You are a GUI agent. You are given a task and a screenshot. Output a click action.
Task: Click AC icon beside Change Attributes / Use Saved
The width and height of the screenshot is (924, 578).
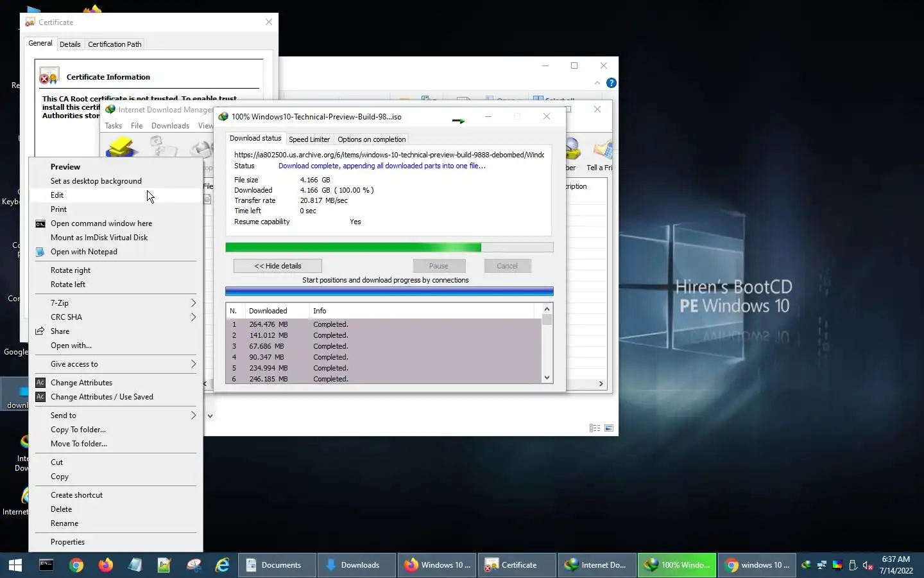pos(40,397)
